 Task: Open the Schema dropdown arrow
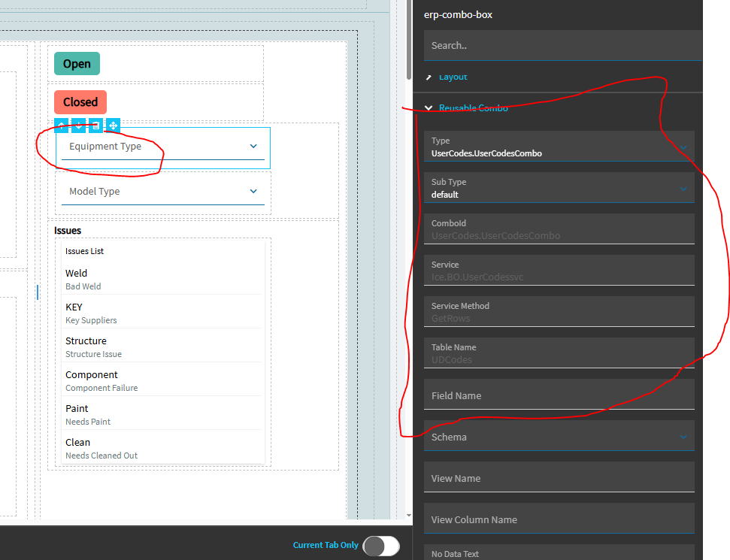click(x=683, y=437)
